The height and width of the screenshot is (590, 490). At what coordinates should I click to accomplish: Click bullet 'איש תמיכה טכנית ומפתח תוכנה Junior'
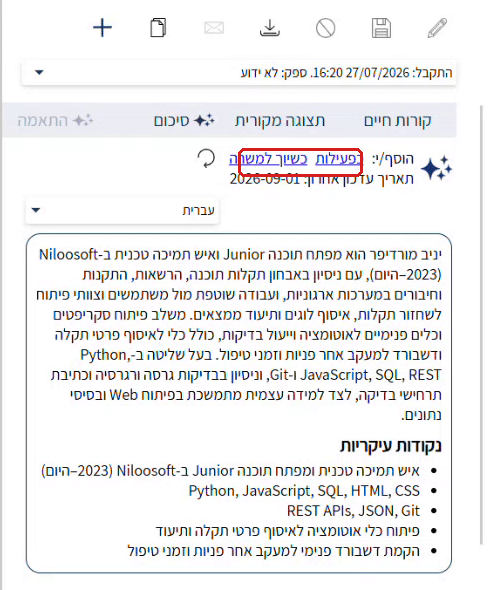[231, 471]
